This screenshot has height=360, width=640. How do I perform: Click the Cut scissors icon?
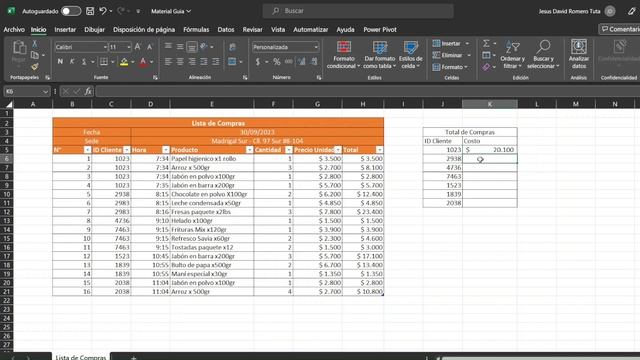click(35, 44)
